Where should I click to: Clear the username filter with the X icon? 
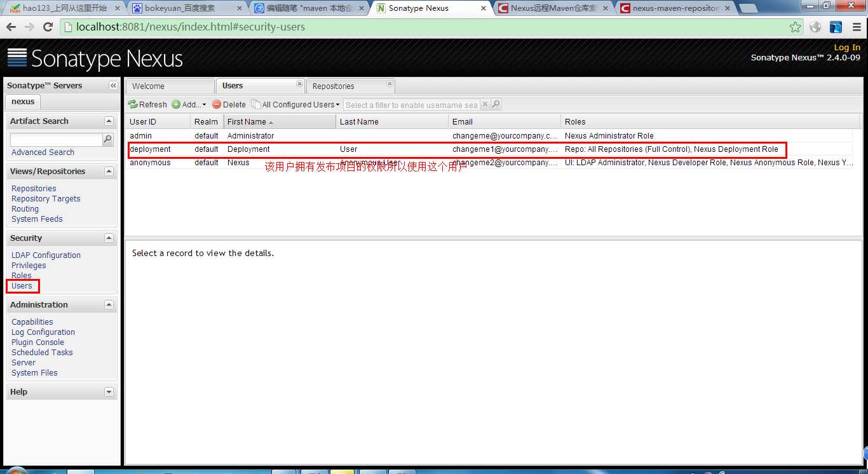click(485, 104)
